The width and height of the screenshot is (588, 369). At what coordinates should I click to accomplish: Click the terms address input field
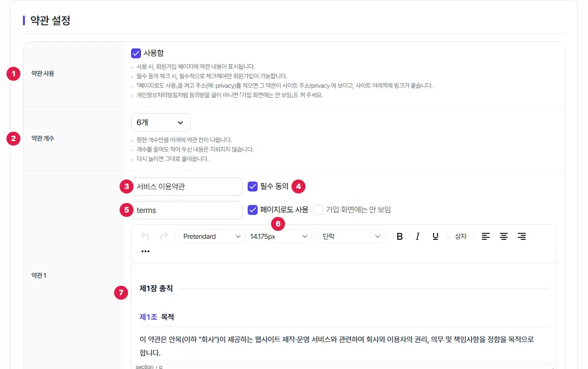[187, 210]
